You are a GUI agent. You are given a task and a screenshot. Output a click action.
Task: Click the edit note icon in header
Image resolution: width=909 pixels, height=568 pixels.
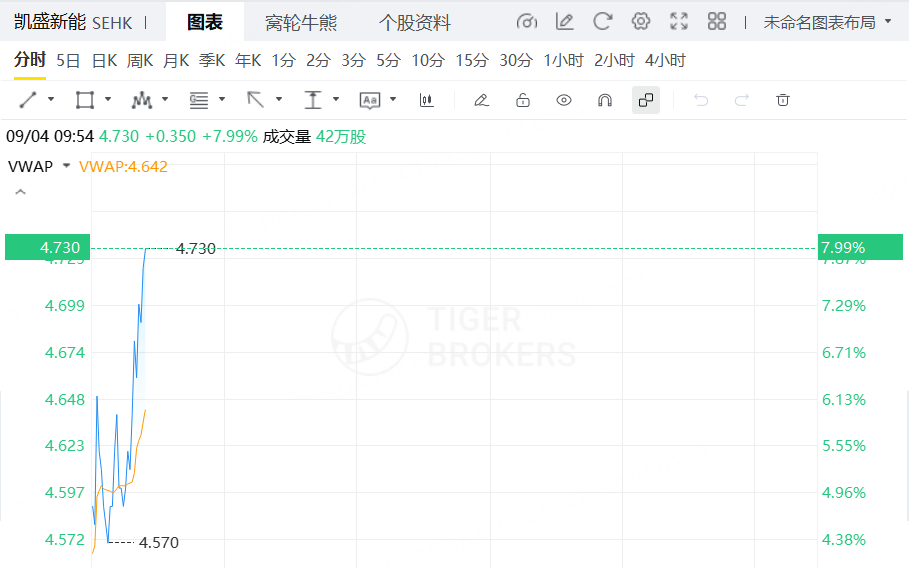[565, 22]
